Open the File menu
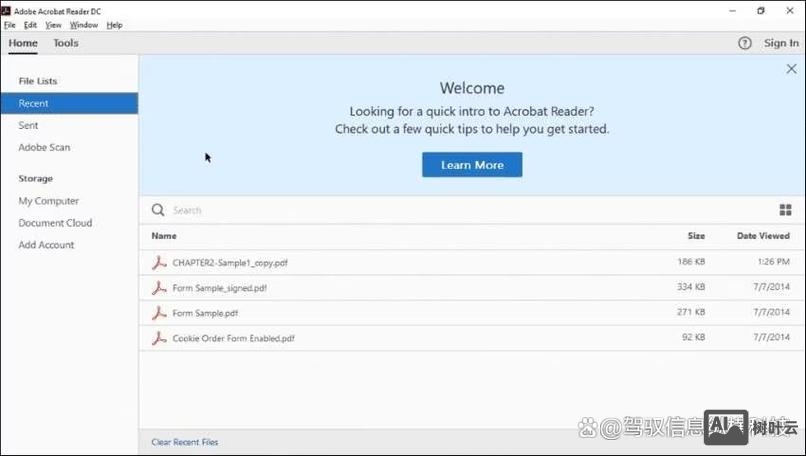The height and width of the screenshot is (456, 806). pyautogui.click(x=10, y=25)
